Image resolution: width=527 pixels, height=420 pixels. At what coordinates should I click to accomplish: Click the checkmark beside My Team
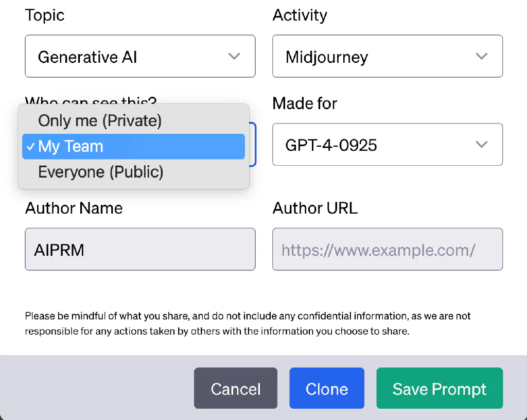(31, 147)
